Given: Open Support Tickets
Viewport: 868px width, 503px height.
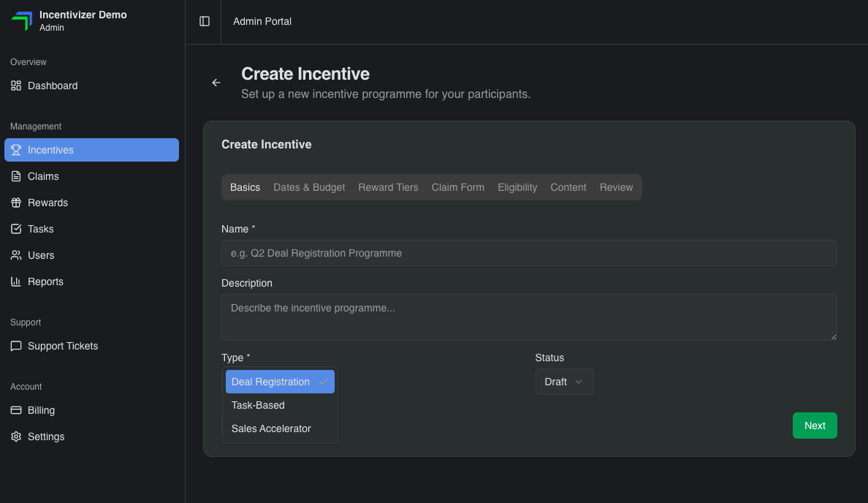Looking at the screenshot, I should tap(91, 346).
